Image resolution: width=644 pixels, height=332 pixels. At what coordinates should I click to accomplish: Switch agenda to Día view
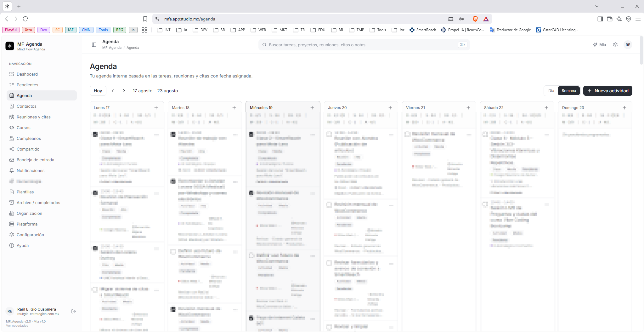click(x=551, y=91)
